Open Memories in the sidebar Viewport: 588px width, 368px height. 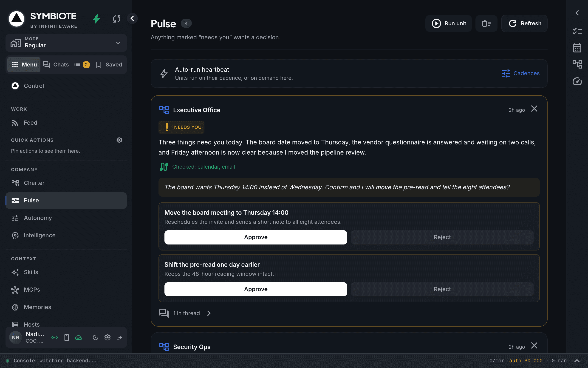coord(66,307)
